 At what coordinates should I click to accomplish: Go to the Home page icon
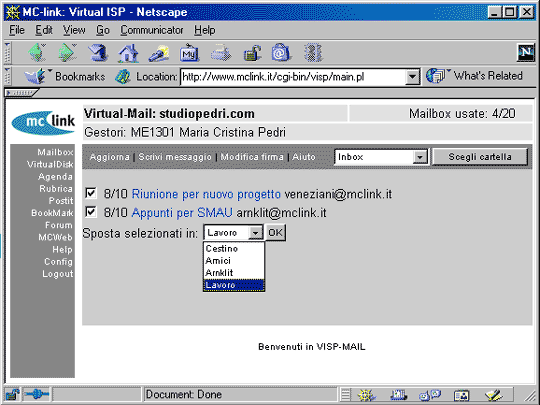(x=128, y=53)
